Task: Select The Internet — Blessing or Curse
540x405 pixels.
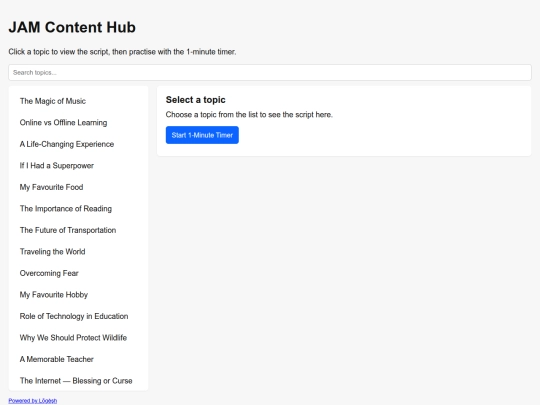Action: point(79,381)
